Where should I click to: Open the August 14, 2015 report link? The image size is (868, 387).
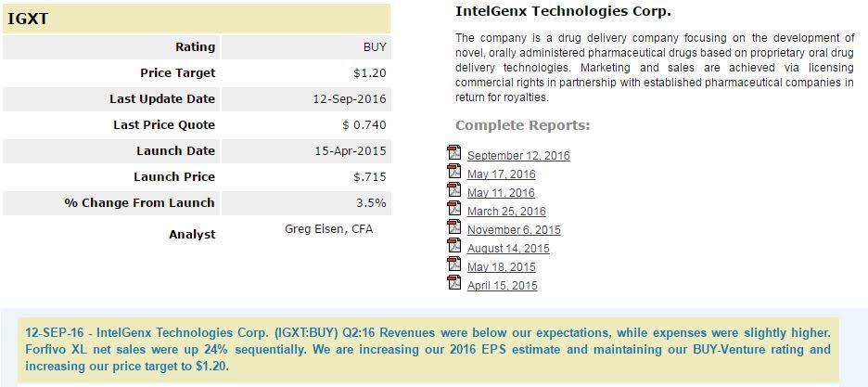tap(508, 249)
